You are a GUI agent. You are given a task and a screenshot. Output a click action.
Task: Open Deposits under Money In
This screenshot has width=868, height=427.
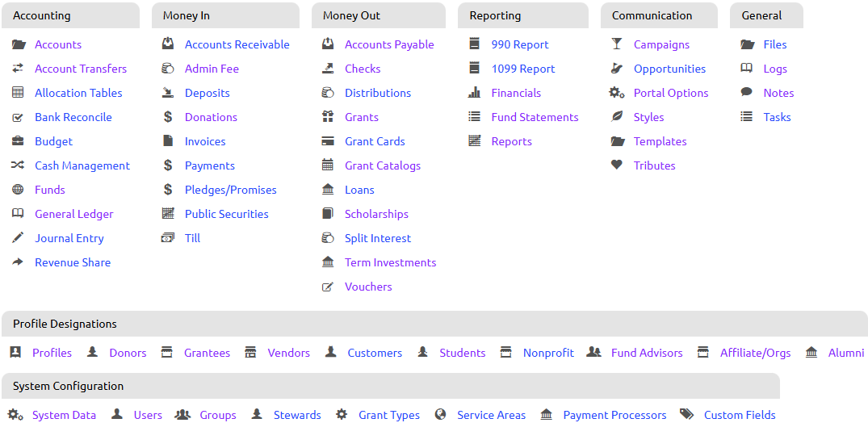(207, 93)
